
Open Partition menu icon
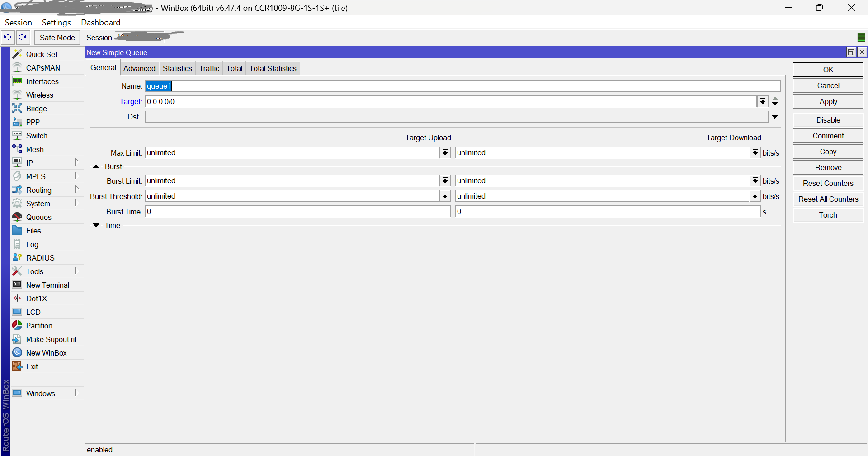pyautogui.click(x=17, y=326)
